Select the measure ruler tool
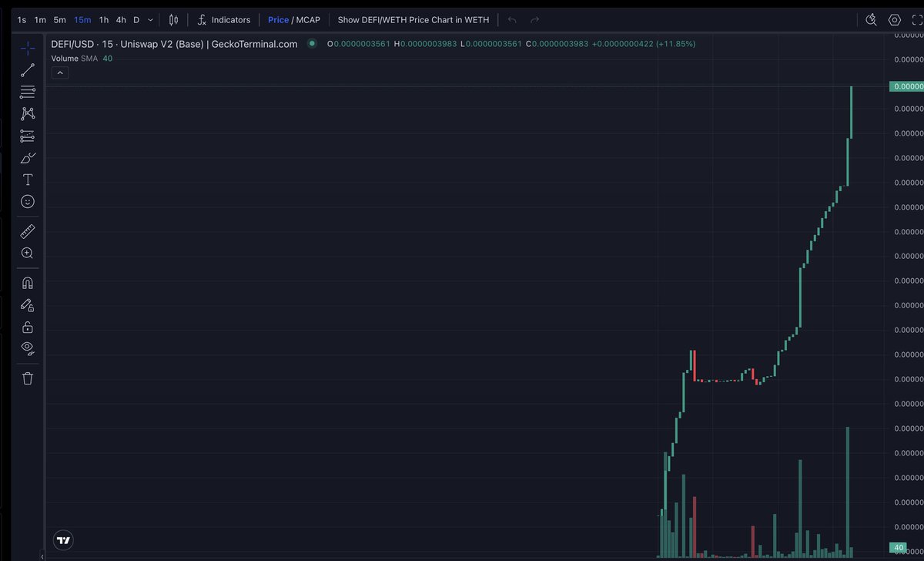 pos(28,230)
